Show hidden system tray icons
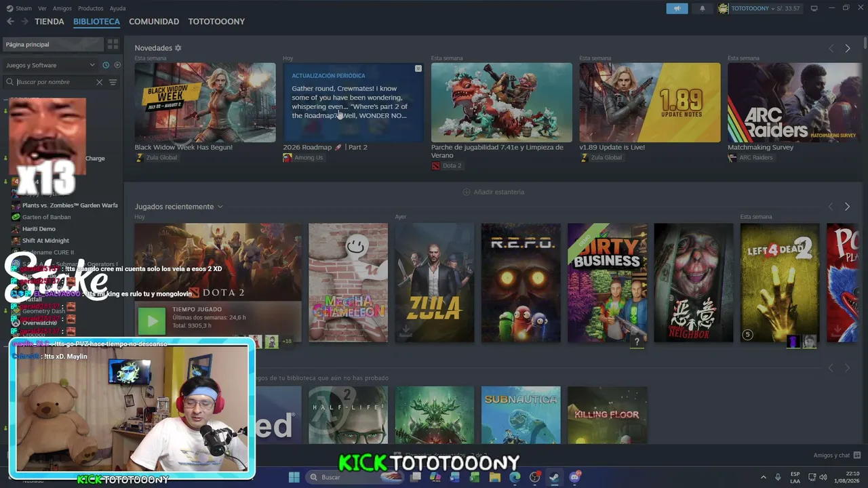 763,477
